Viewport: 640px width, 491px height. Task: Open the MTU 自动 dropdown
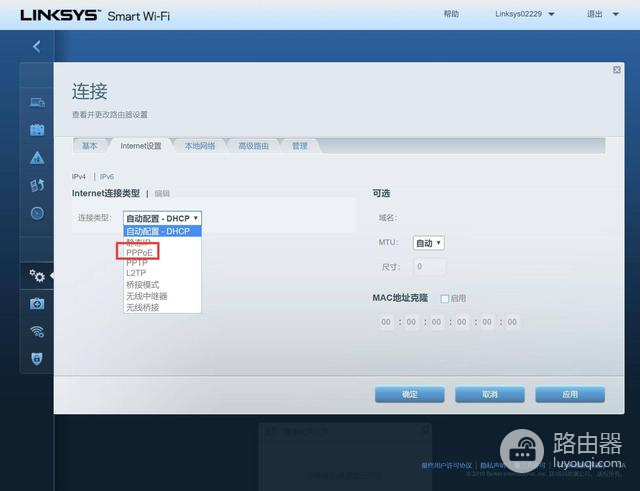[428, 243]
